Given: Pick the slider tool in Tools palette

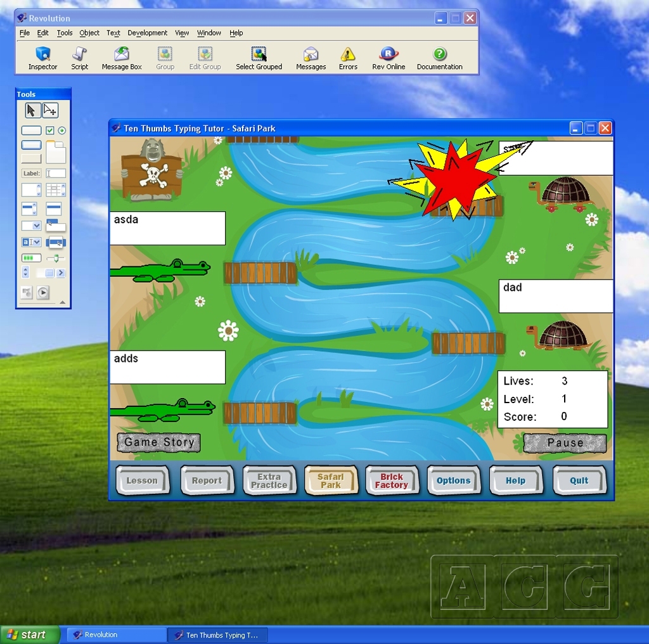Looking at the screenshot, I should click(56, 258).
